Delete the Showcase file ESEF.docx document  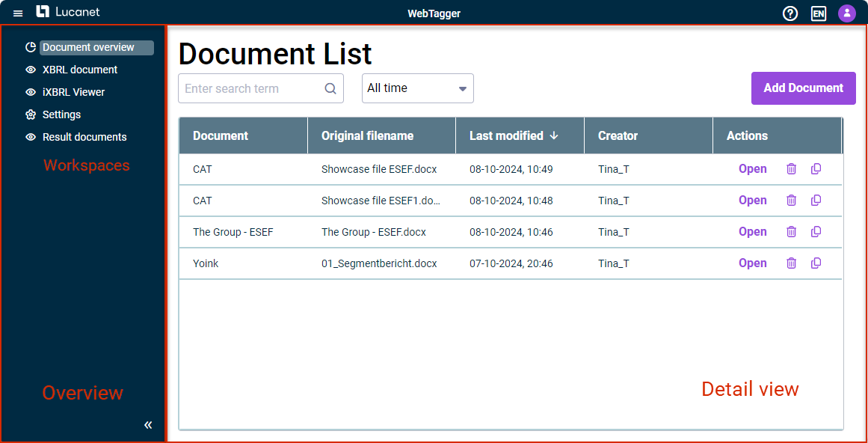792,169
